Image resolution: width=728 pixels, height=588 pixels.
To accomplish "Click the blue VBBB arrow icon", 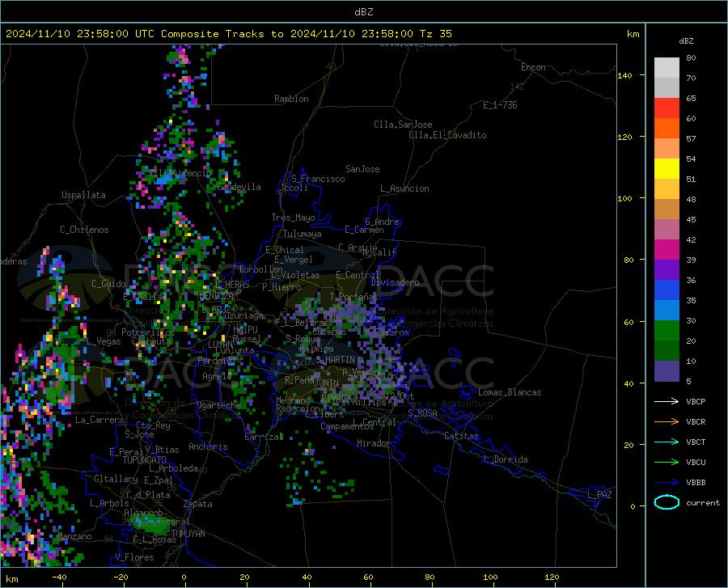I will point(667,483).
